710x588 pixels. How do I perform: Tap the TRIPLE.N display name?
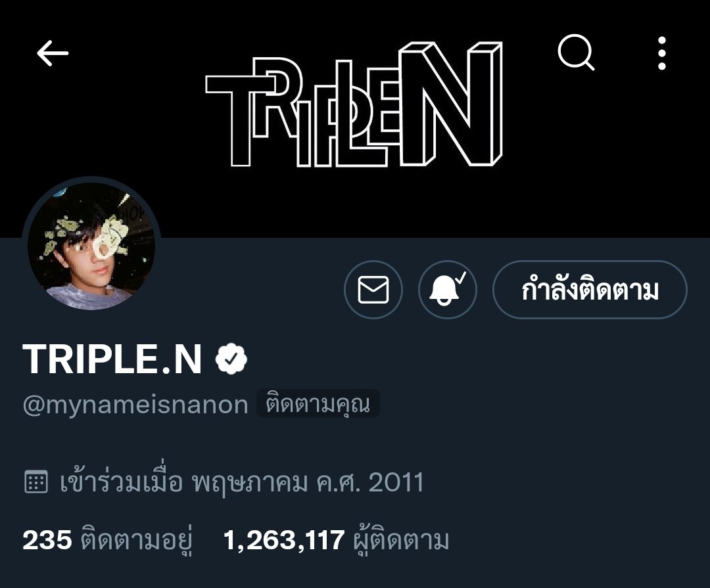(112, 359)
